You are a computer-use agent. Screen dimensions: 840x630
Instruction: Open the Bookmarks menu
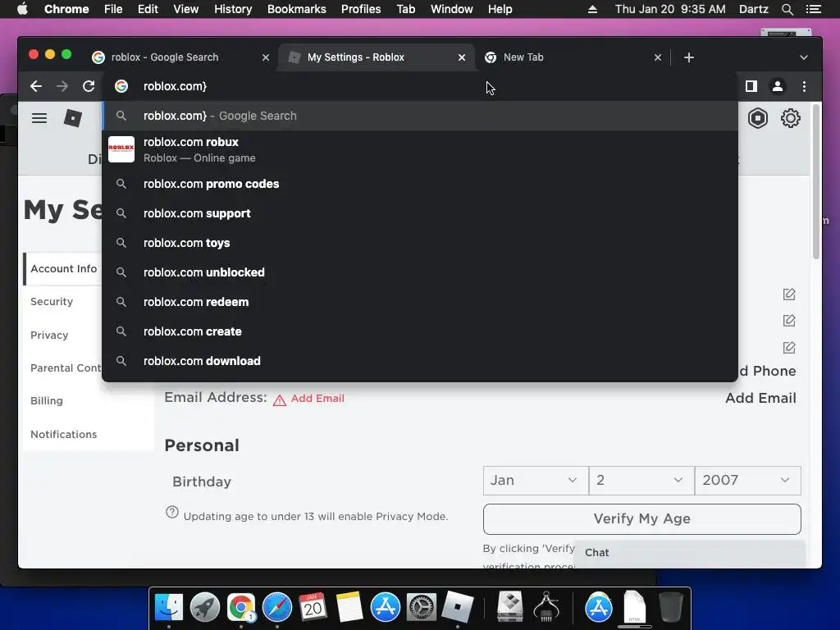pyautogui.click(x=297, y=9)
